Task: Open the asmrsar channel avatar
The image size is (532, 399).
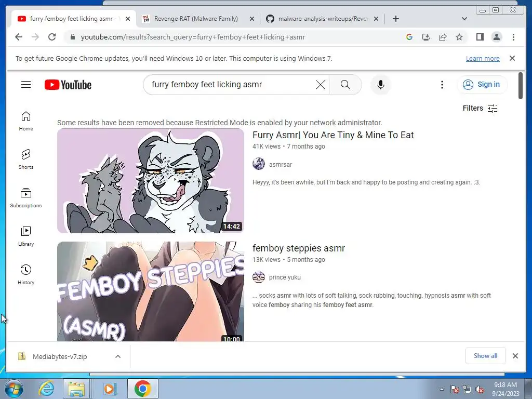Action: (x=259, y=164)
